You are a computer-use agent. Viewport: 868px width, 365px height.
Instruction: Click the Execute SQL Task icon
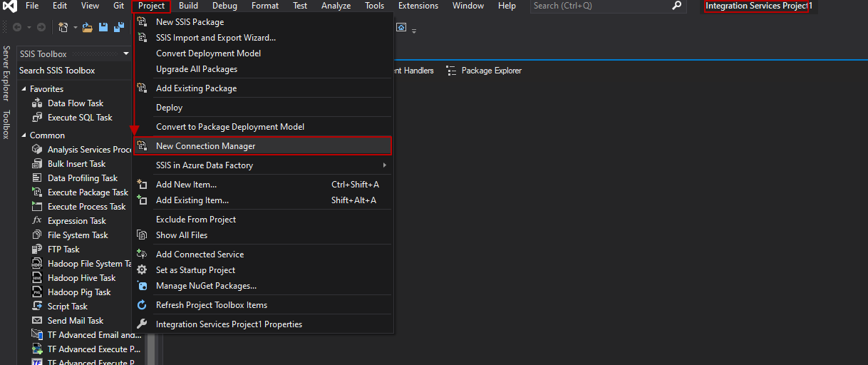point(37,118)
